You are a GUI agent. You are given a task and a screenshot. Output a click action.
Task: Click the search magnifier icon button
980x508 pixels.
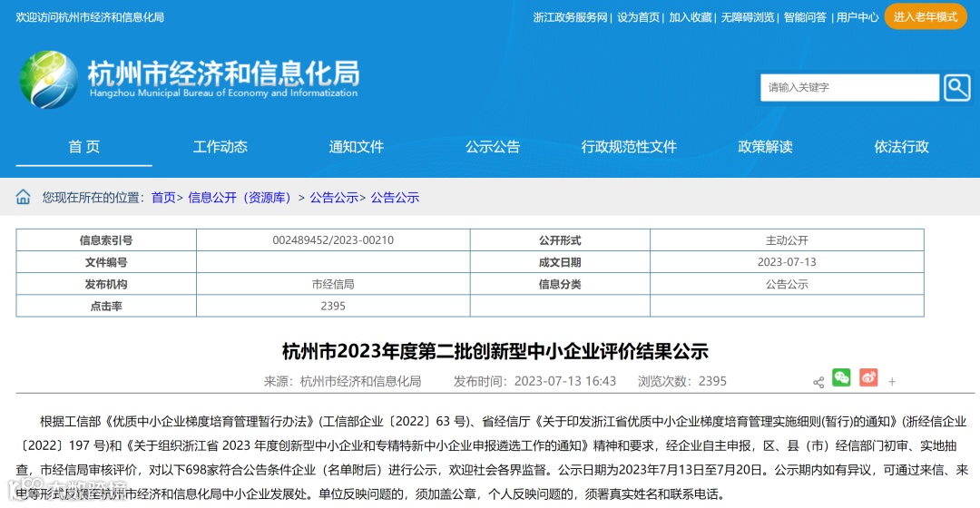tap(957, 87)
